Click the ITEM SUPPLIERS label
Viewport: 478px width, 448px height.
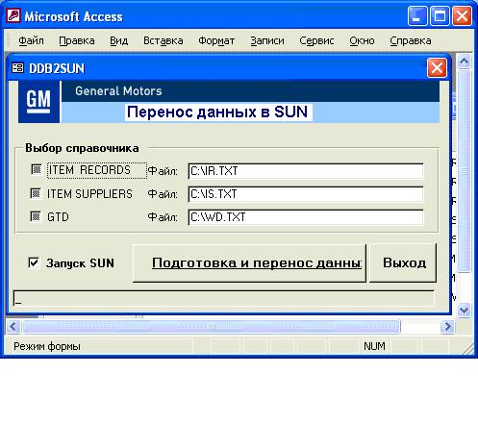point(89,194)
